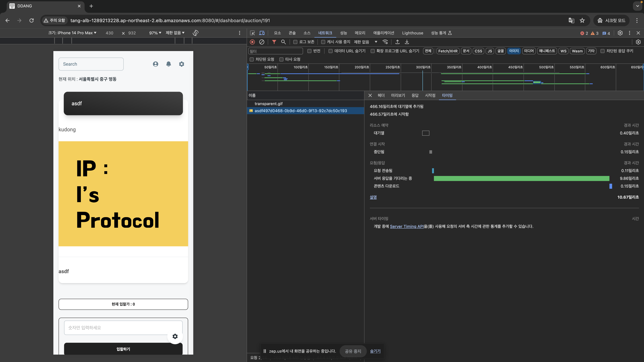644x362 pixels.
Task: Switch to the 콘솔 tab
Action: [x=292, y=33]
